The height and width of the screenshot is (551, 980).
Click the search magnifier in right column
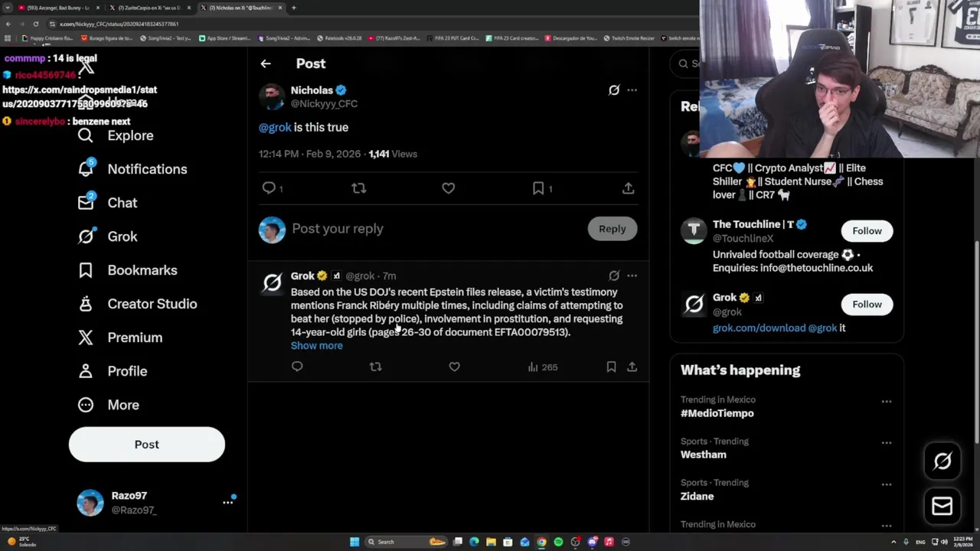pos(684,64)
